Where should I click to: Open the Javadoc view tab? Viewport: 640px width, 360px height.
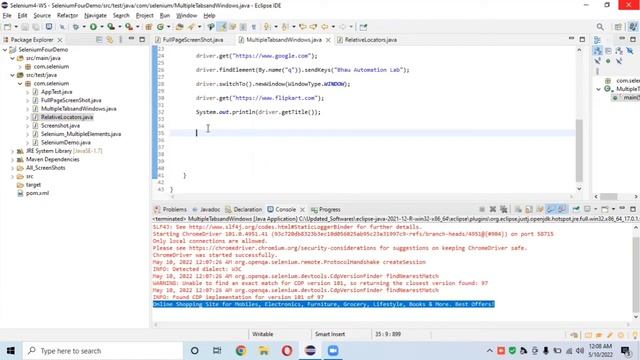tap(206, 209)
